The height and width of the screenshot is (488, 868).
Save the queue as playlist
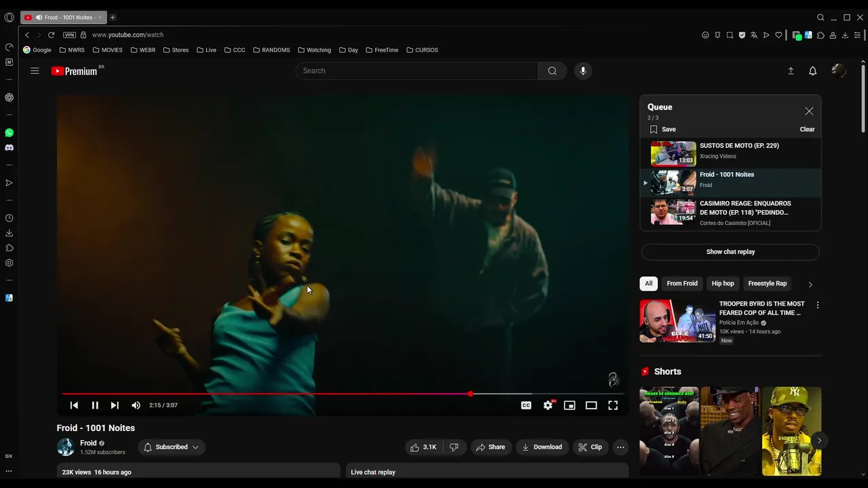pyautogui.click(x=663, y=129)
